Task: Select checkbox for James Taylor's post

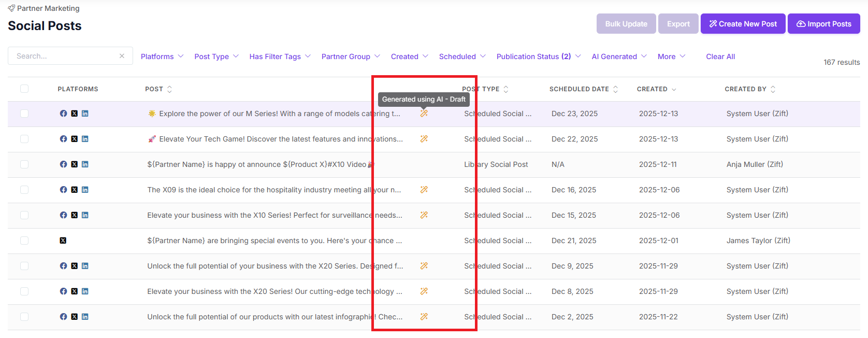Action: point(24,241)
